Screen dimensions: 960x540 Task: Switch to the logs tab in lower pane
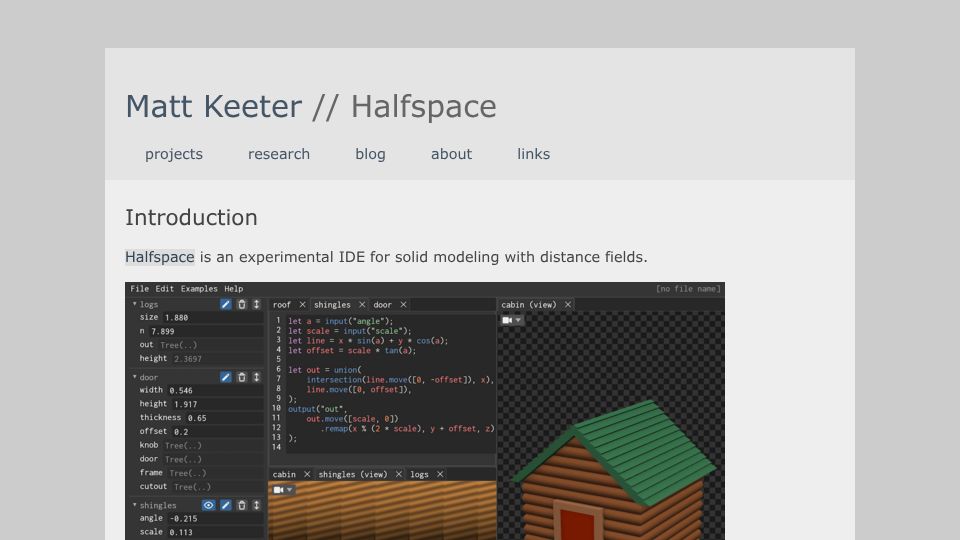click(x=419, y=474)
